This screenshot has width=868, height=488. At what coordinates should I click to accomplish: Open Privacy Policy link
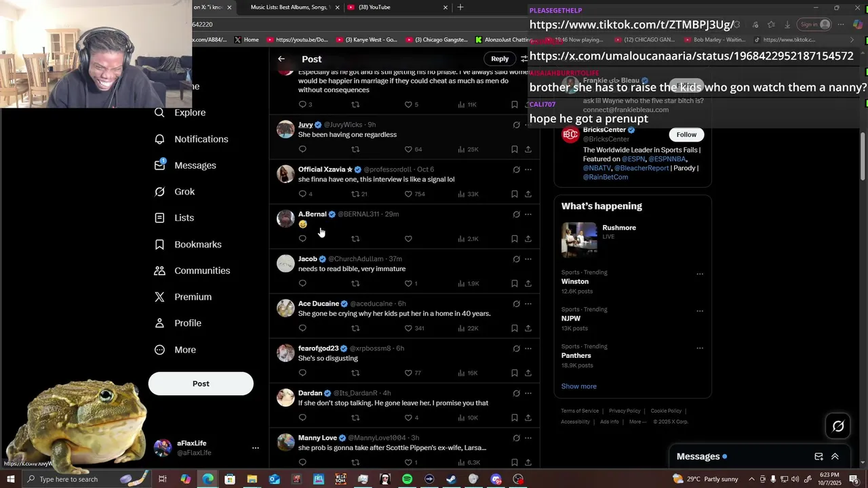[625, 411]
